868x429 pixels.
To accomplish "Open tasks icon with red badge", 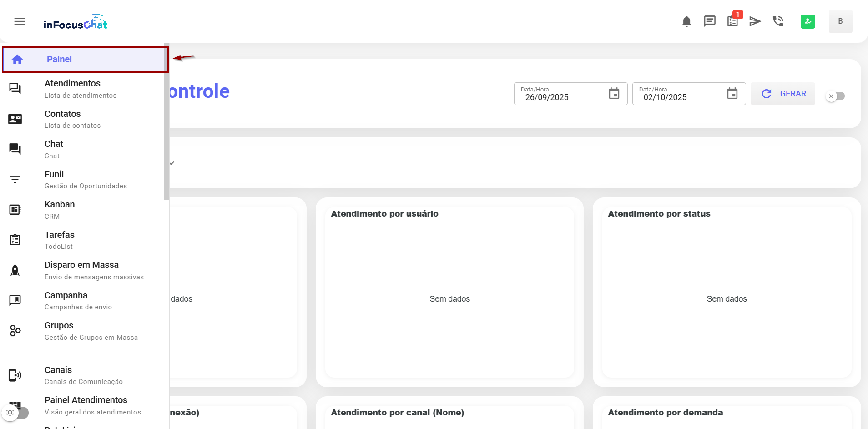I will [x=732, y=21].
